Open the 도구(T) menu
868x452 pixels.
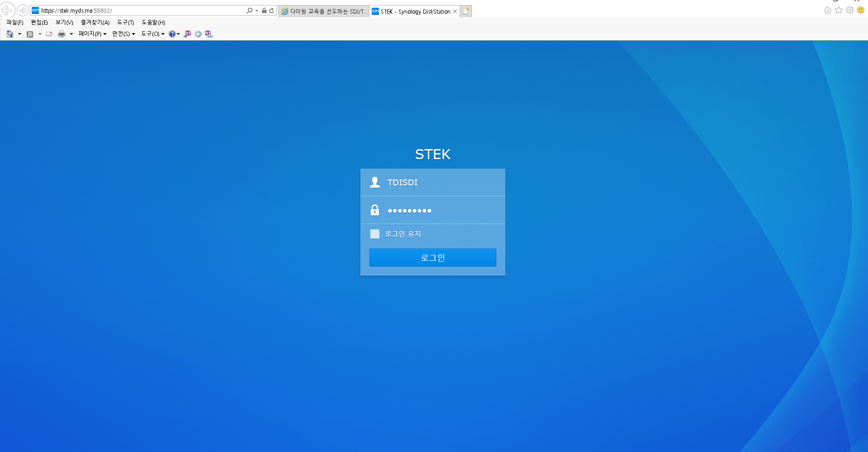[x=126, y=22]
